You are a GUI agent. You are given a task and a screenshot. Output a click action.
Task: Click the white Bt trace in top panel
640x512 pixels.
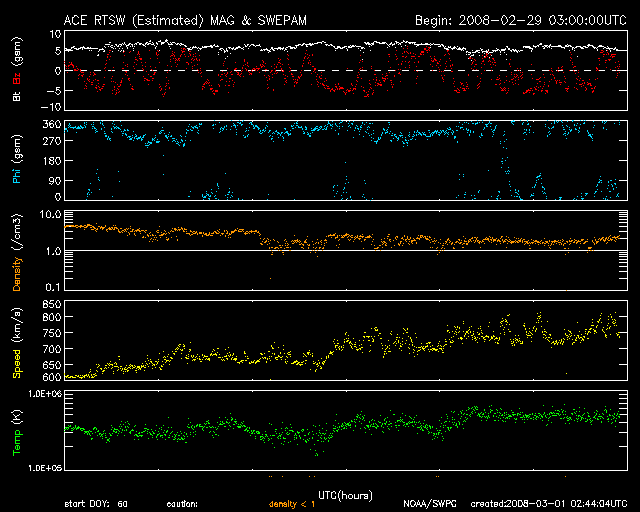pos(300,46)
